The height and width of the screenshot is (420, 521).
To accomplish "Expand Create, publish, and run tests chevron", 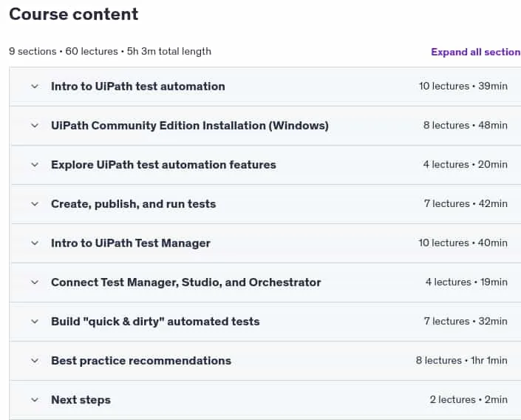I will (35, 204).
